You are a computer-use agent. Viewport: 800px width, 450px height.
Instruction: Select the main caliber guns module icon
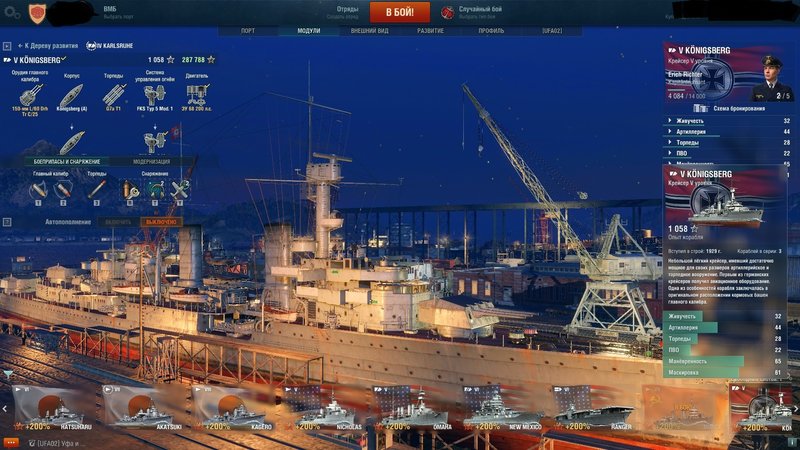click(x=31, y=95)
